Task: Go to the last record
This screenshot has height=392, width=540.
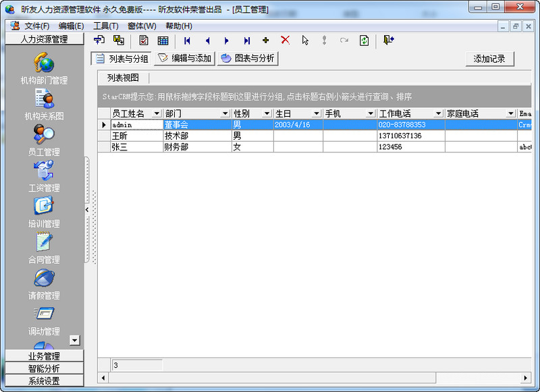Action: coord(247,40)
